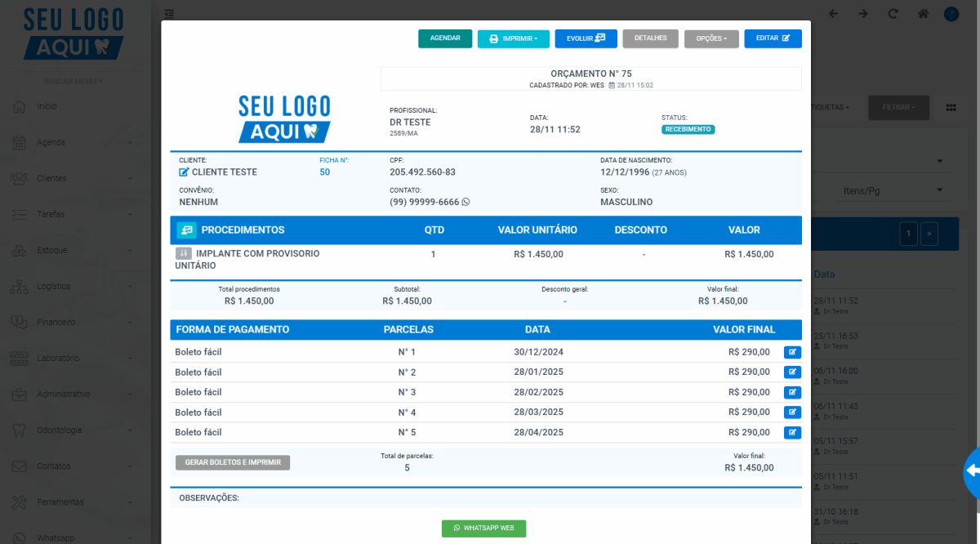Click Gerar Boletos e Imprimir button
This screenshot has height=544, width=980.
233,462
